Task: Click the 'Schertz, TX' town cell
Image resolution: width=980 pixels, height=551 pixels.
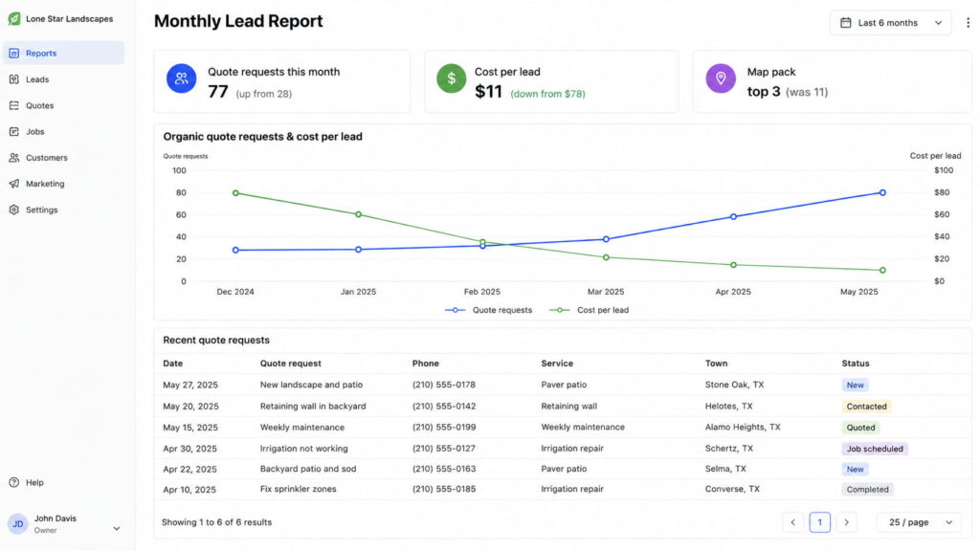Action: (x=728, y=449)
